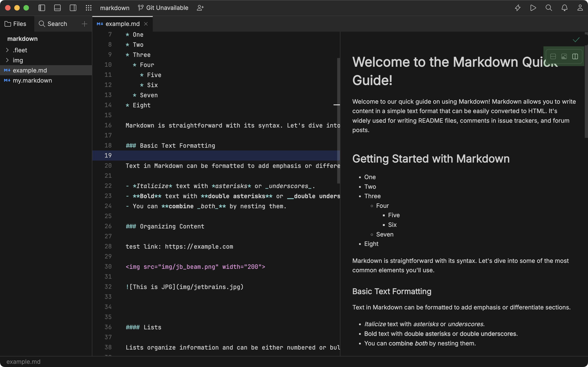This screenshot has height=367, width=588.
Task: Click the collaborate invite-person icon
Action: (200, 8)
